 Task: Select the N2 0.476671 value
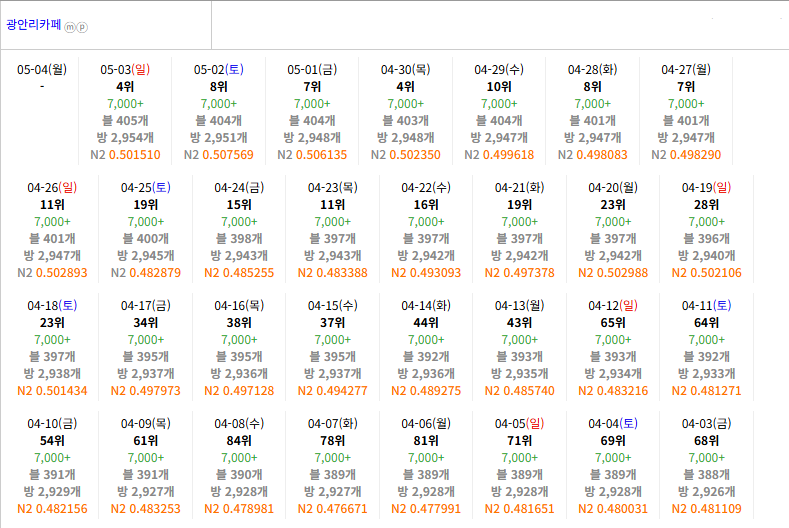click(333, 509)
